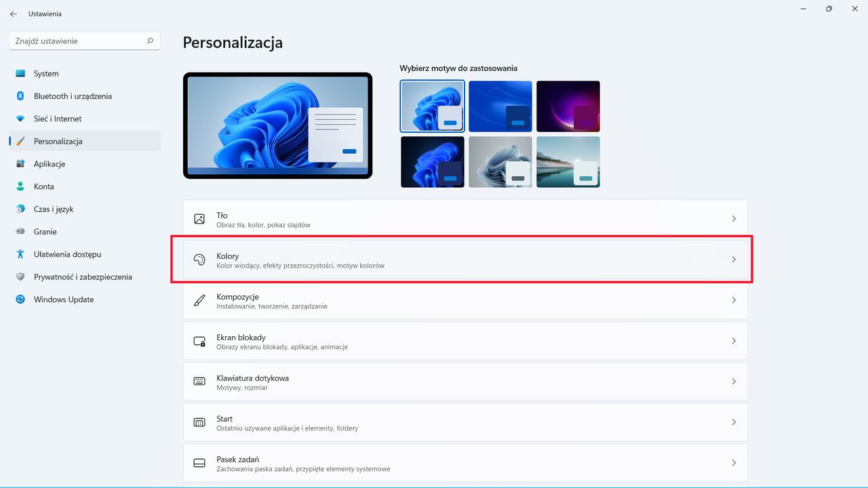
Task: Expand the Tło settings row chevron
Action: point(734,219)
